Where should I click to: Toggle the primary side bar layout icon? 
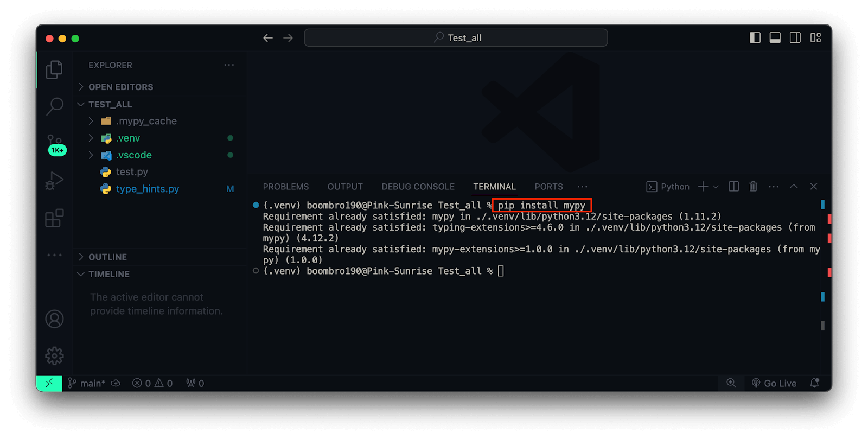tap(755, 37)
